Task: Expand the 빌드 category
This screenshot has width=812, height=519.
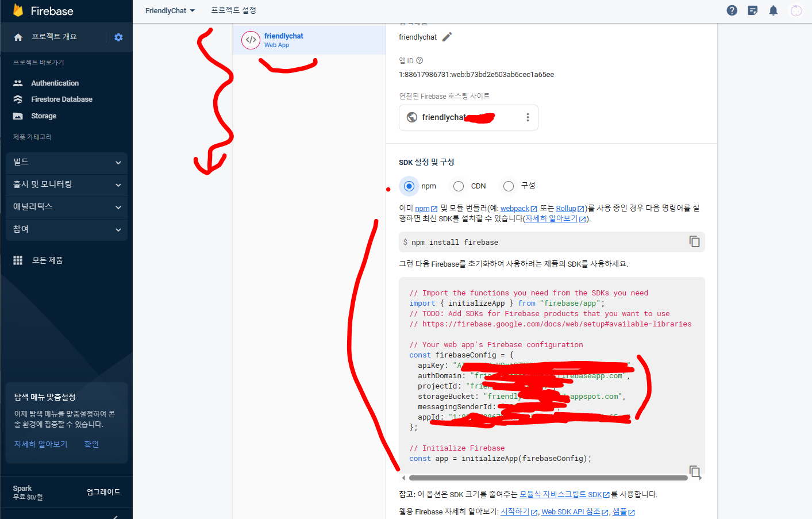Action: tap(67, 163)
